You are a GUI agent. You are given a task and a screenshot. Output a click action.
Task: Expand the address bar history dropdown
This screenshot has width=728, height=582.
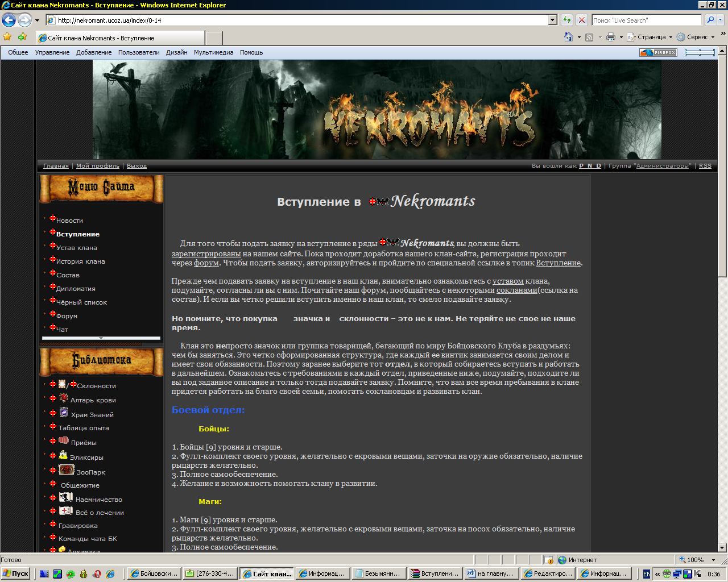[552, 20]
